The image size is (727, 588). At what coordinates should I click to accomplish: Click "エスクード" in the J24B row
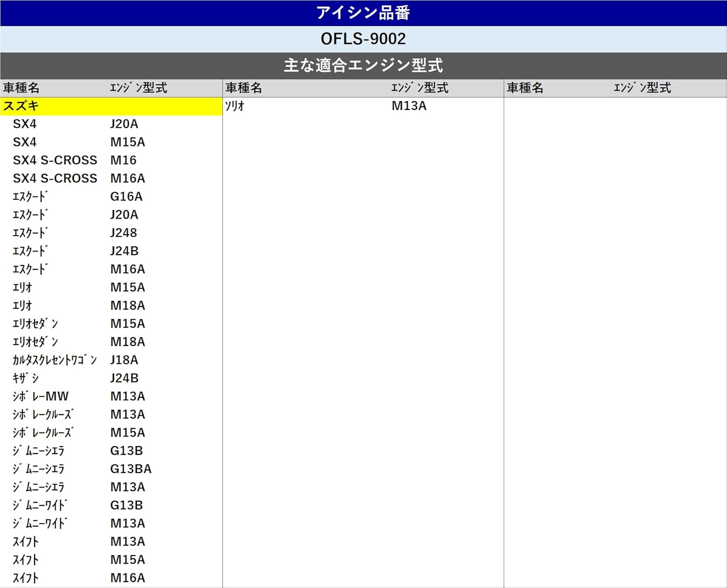click(30, 251)
